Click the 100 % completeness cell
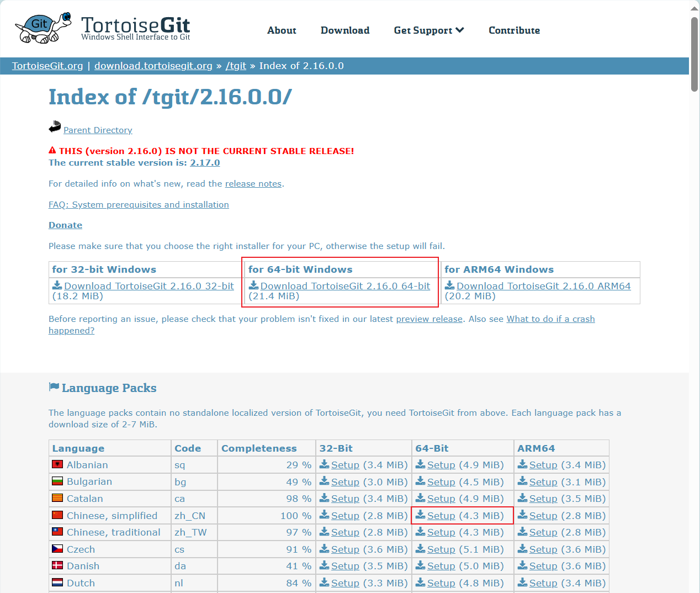 click(x=266, y=516)
